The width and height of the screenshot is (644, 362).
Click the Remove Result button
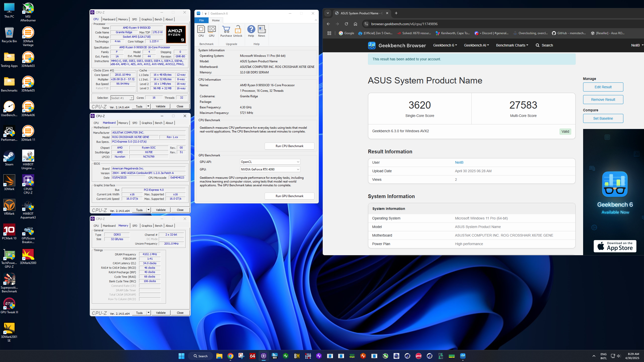point(603,100)
